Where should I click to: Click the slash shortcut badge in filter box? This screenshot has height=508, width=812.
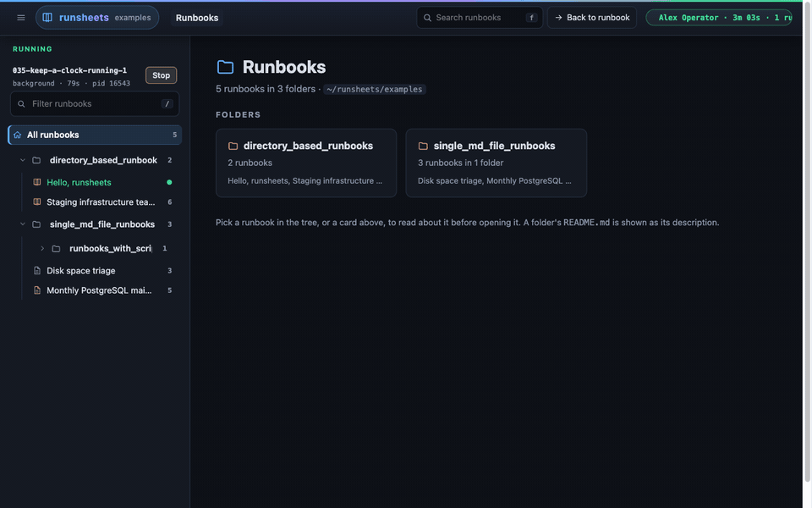167,104
